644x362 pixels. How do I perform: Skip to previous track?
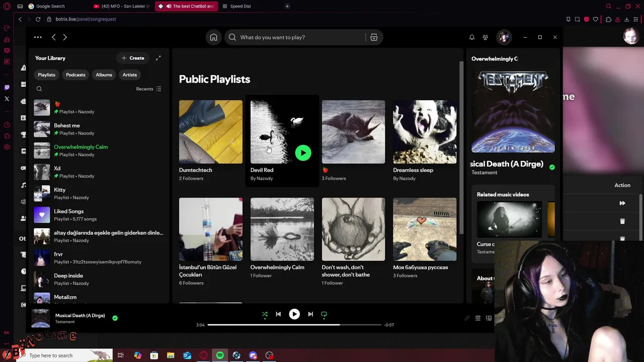pos(278,314)
